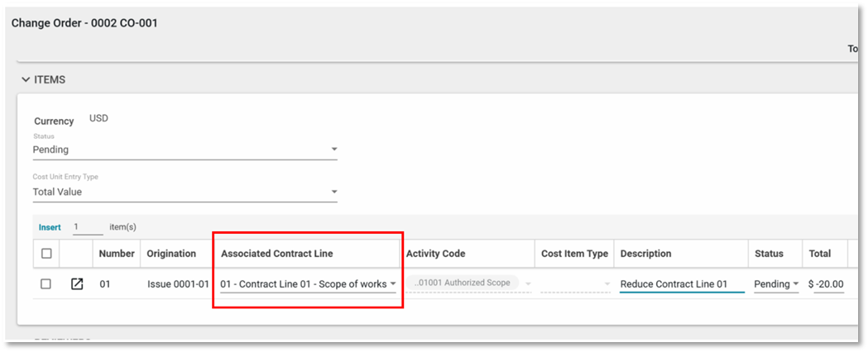
Task: Collapse the ITEMS section chevron
Action: (x=26, y=80)
